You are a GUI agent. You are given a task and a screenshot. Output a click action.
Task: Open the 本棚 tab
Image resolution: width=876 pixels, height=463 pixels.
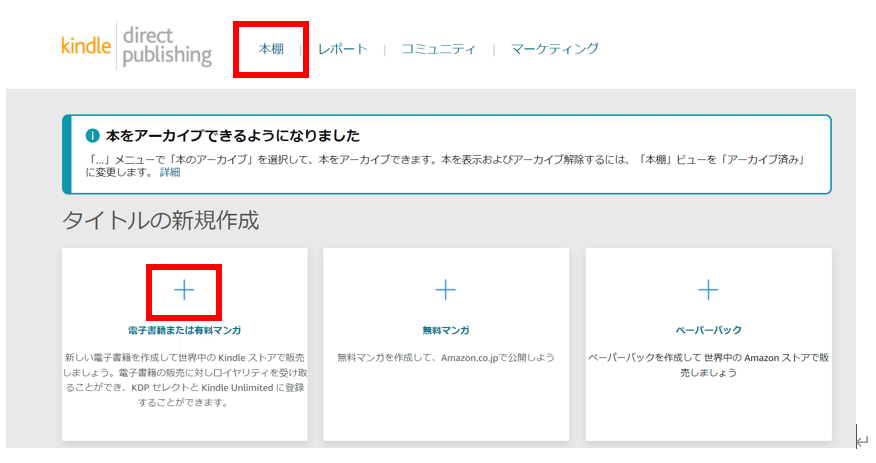click(271, 49)
